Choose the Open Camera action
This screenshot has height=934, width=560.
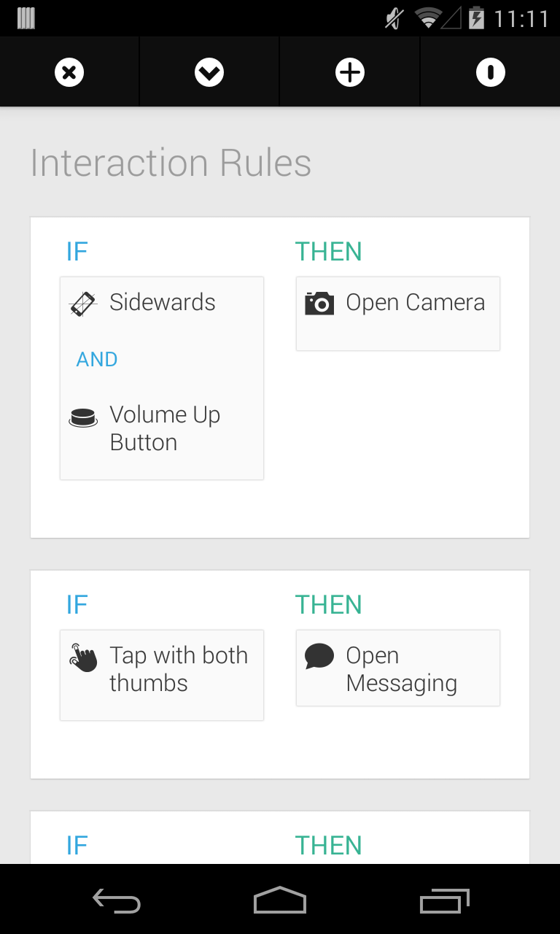pyautogui.click(x=415, y=303)
